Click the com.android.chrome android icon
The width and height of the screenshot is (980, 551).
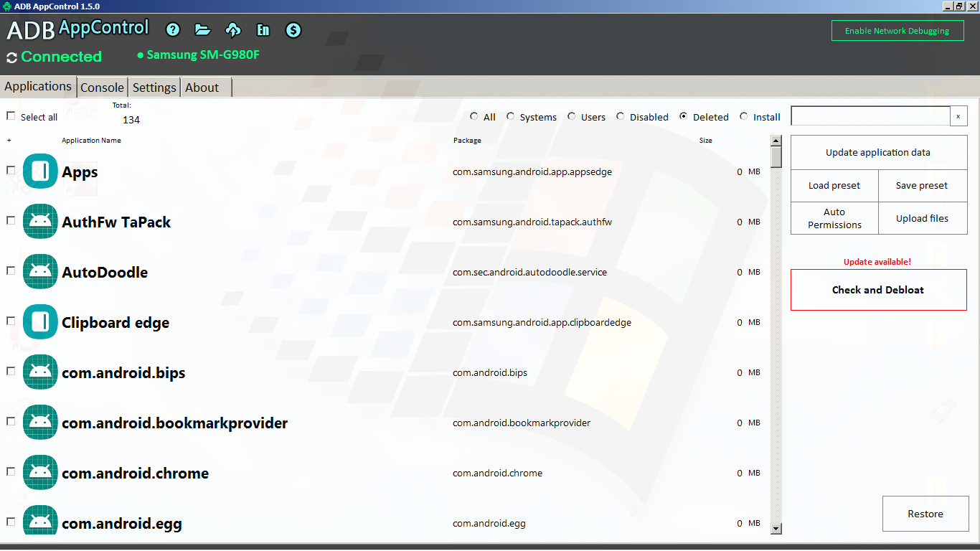[x=40, y=473]
